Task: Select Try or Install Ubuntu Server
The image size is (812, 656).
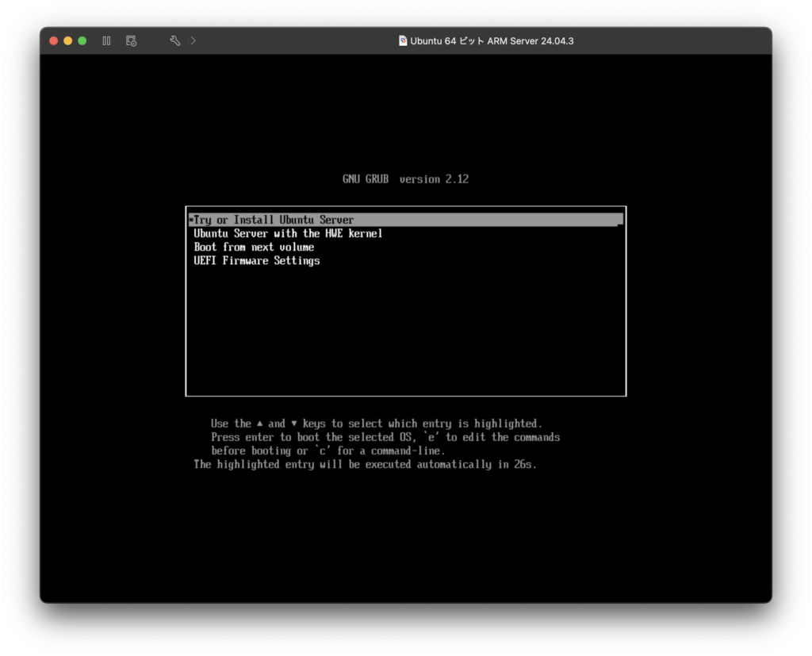Action: coord(274,220)
